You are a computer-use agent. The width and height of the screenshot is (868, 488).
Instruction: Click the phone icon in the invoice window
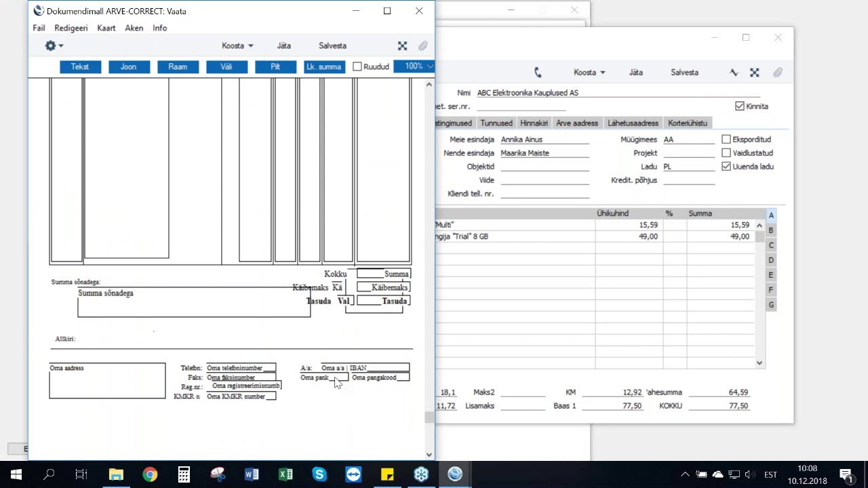click(538, 72)
